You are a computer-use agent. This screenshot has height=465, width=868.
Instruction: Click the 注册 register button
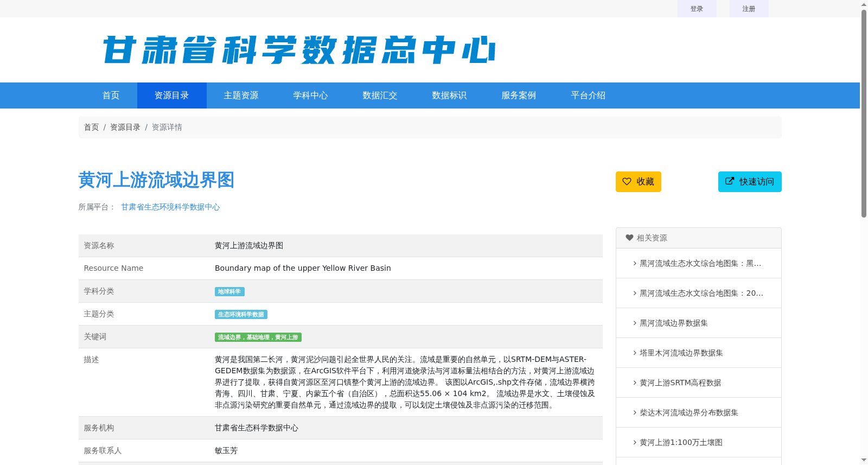[x=749, y=9]
